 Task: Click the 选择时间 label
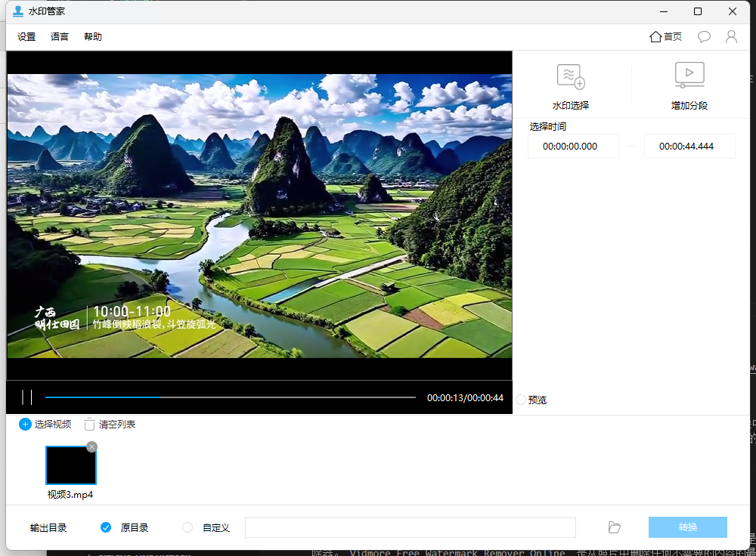(x=547, y=127)
